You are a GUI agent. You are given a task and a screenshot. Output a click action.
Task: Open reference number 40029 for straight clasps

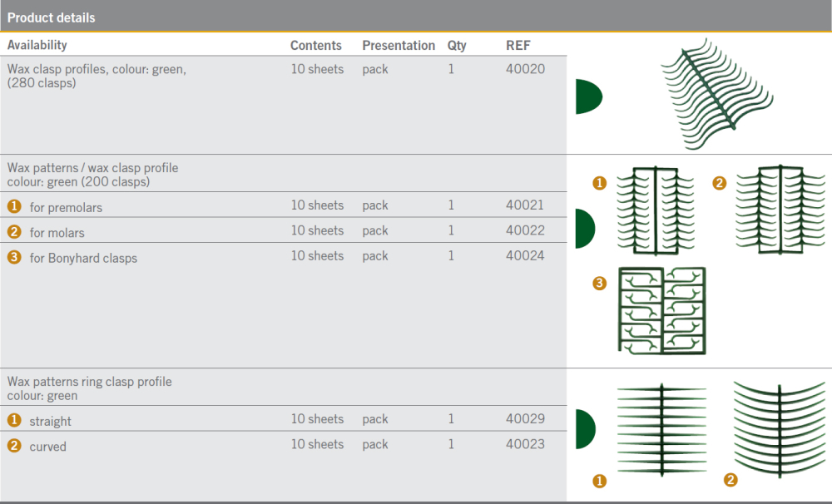[x=525, y=419]
